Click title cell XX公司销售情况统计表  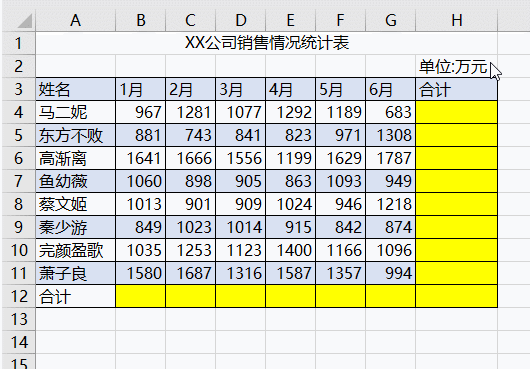(267, 43)
